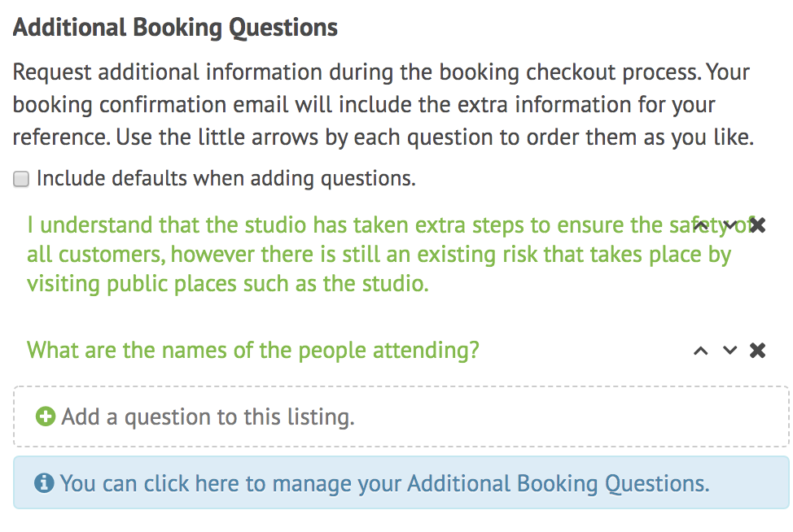Click the blue info circle icon
This screenshot has width=793, height=532.
(44, 483)
